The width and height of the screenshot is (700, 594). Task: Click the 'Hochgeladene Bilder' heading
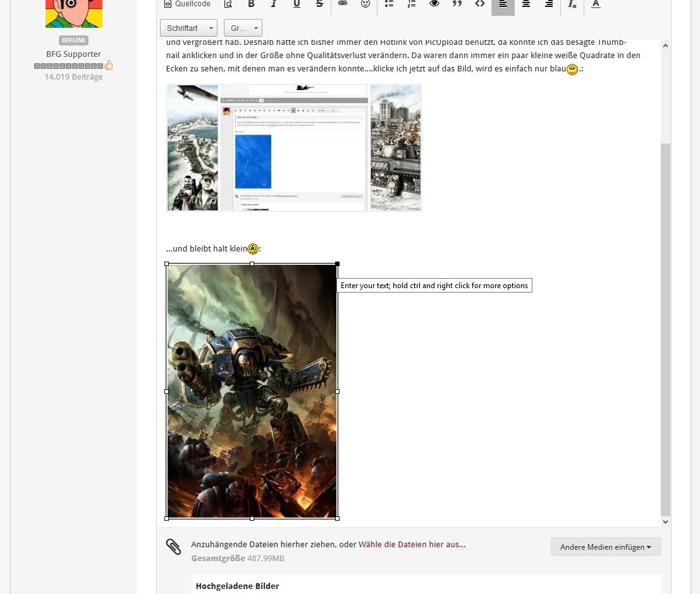[238, 586]
